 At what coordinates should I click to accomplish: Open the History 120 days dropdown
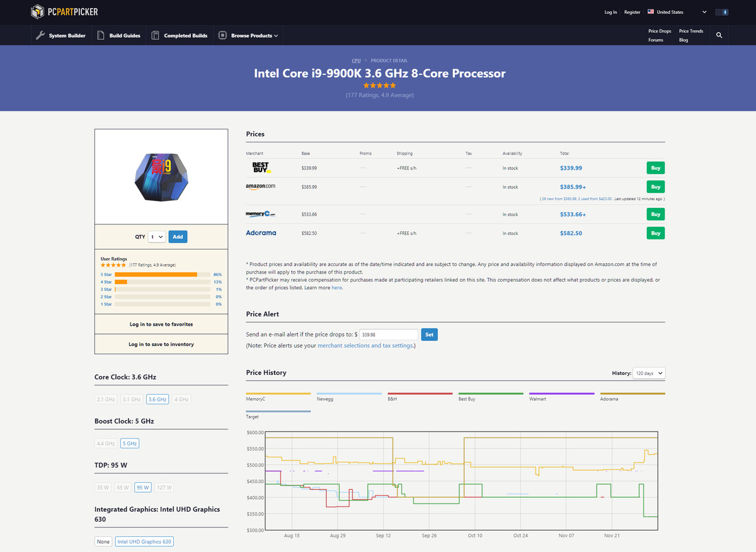(649, 373)
